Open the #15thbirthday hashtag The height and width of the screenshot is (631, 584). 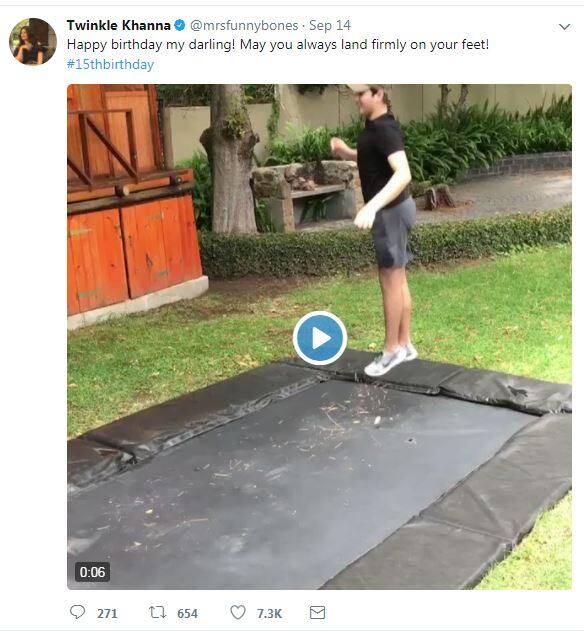click(x=110, y=64)
